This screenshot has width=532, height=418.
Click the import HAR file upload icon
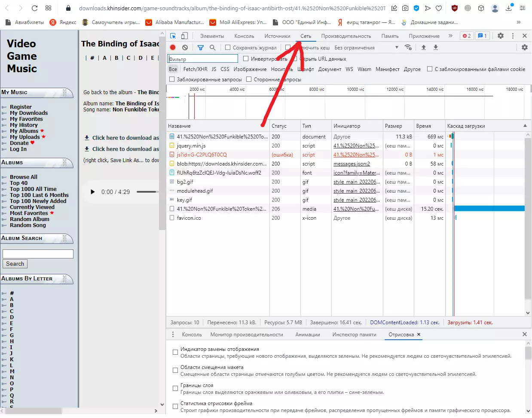424,48
